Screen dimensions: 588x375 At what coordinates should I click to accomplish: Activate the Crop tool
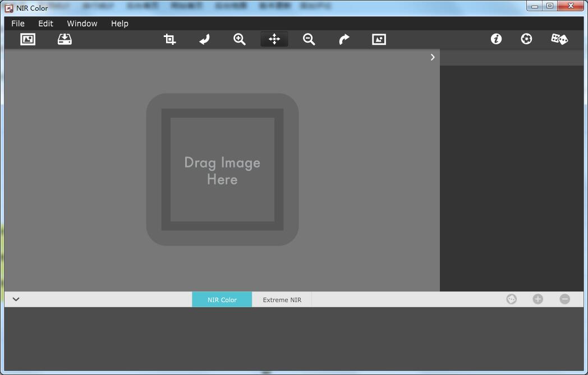point(169,39)
